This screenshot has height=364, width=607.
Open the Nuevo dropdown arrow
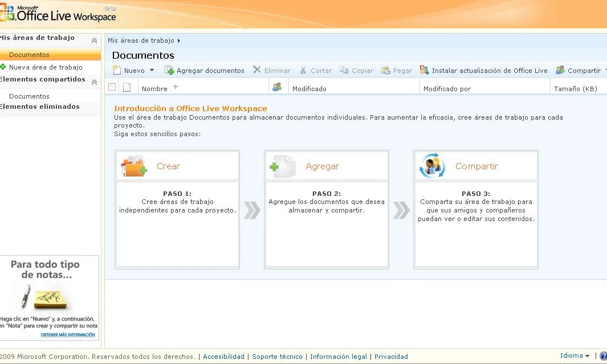pos(152,71)
